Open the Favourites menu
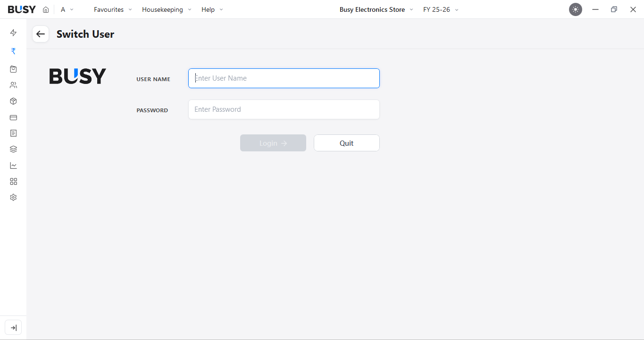This screenshot has width=644, height=340. pos(113,9)
